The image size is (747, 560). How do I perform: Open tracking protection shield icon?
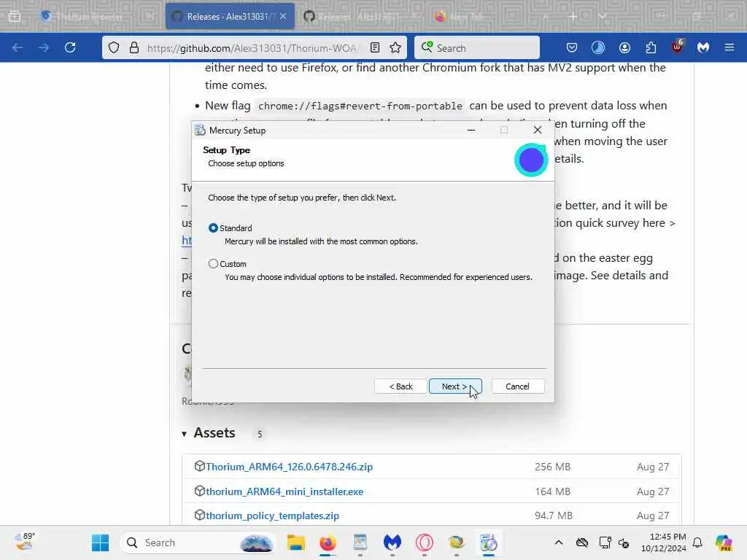pos(114,47)
